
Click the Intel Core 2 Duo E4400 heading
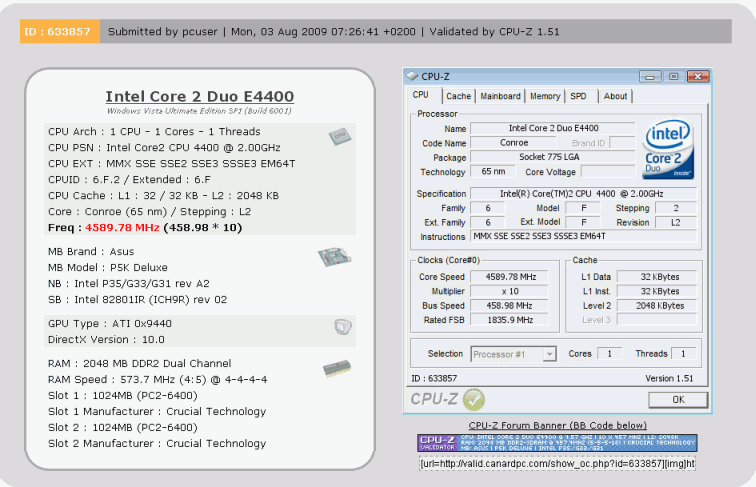(x=200, y=96)
